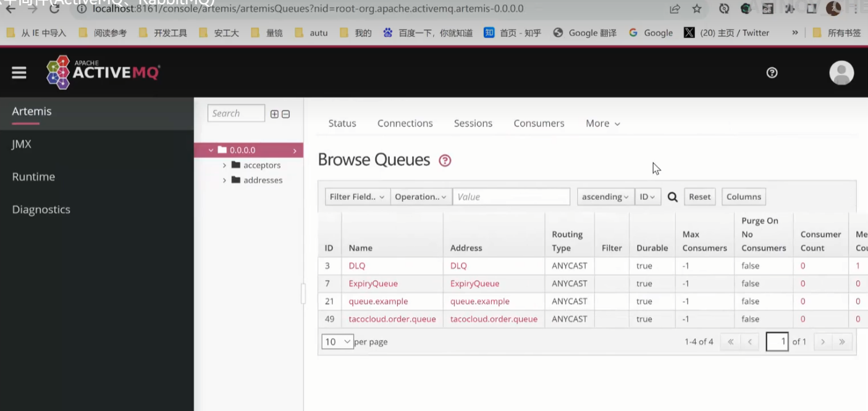Open the user avatar menu
868x411 pixels.
(x=841, y=73)
